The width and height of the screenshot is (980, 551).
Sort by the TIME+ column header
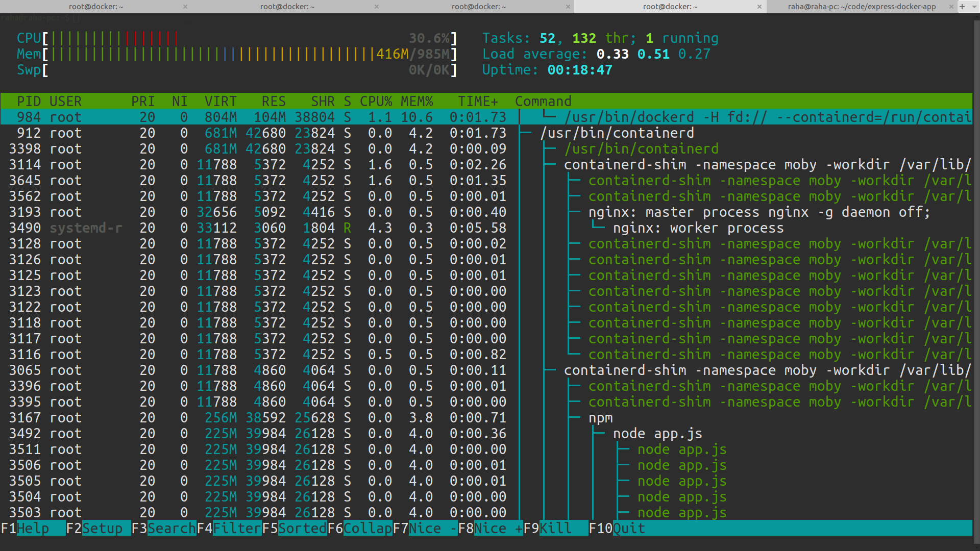point(478,101)
